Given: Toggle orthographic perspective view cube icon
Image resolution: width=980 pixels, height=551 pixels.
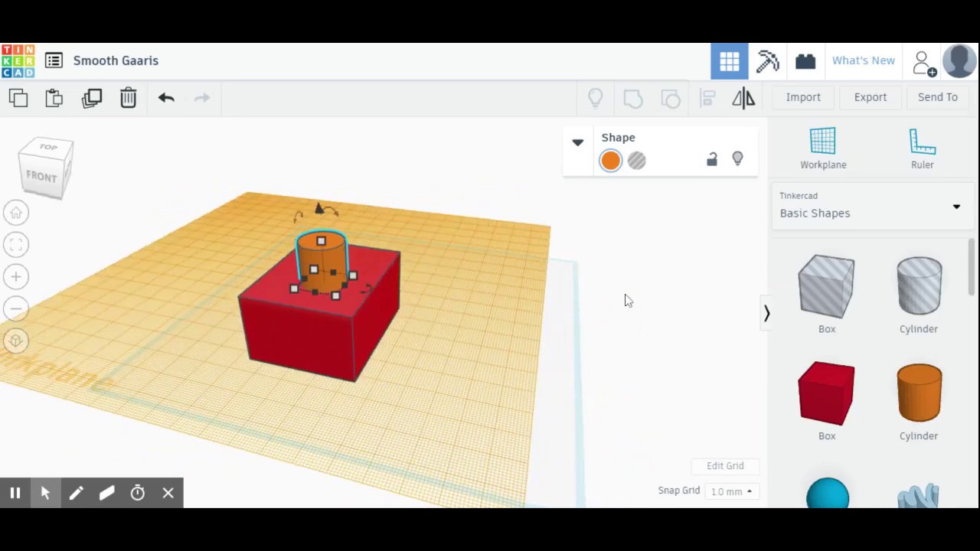Looking at the screenshot, I should tap(16, 341).
